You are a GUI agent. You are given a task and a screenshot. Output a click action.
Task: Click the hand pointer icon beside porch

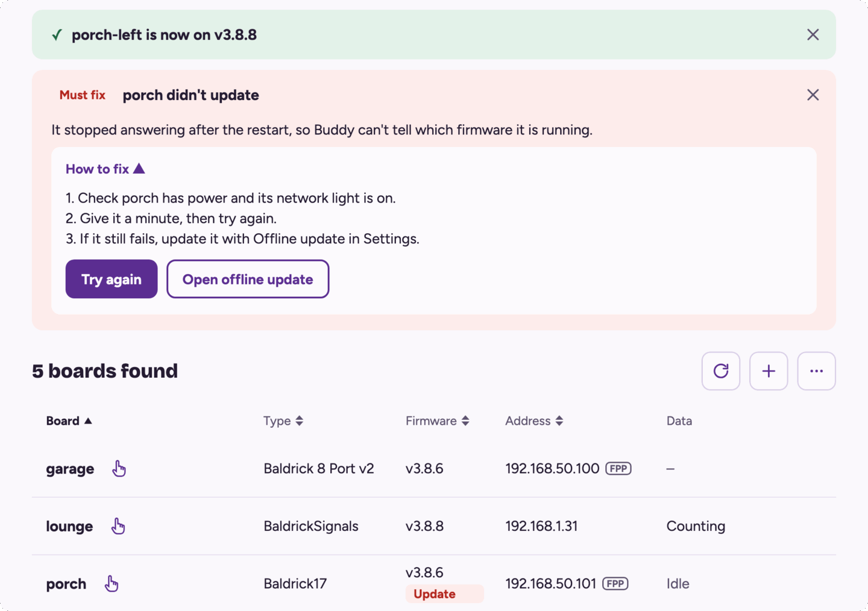112,583
